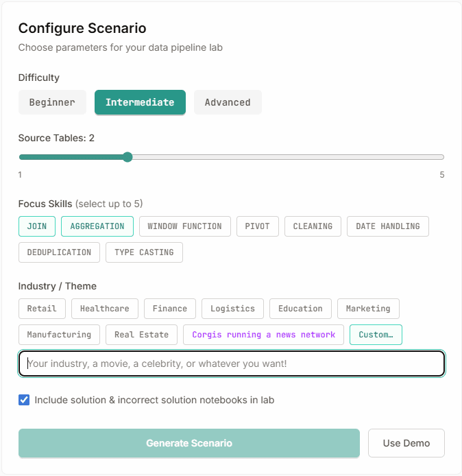Select Beginner difficulty
This screenshot has height=476, width=462.
coord(52,102)
